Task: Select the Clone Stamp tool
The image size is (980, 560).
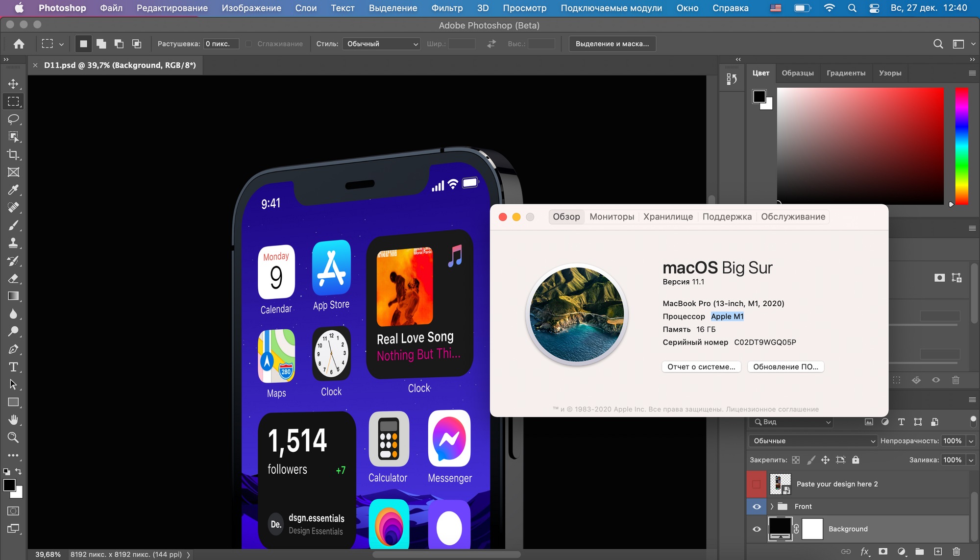Action: click(x=13, y=243)
